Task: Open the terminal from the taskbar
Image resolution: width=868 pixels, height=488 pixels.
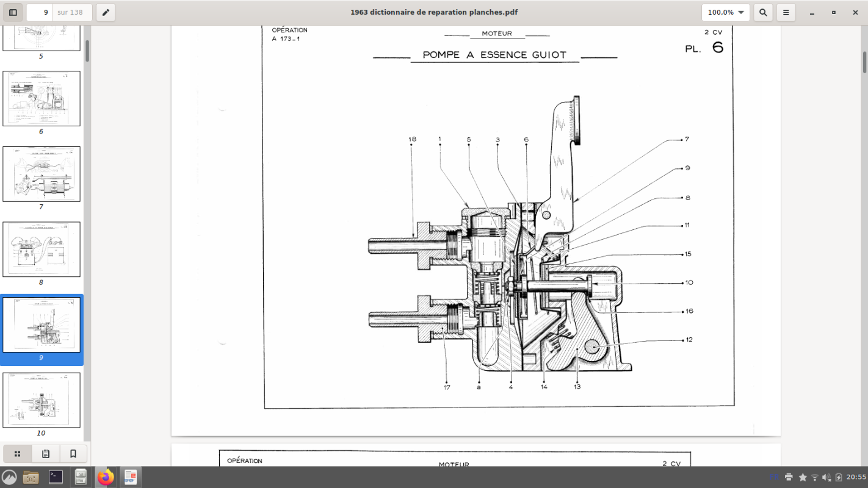Action: point(56,477)
